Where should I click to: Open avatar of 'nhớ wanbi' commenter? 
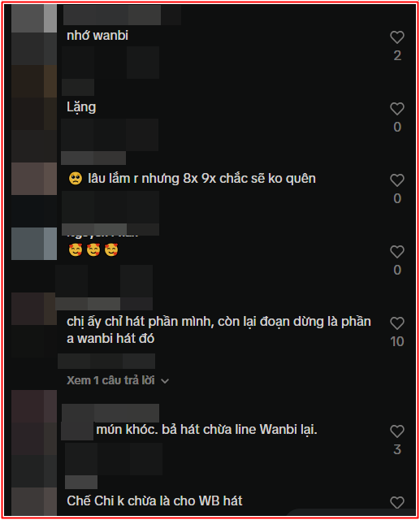(x=34, y=18)
